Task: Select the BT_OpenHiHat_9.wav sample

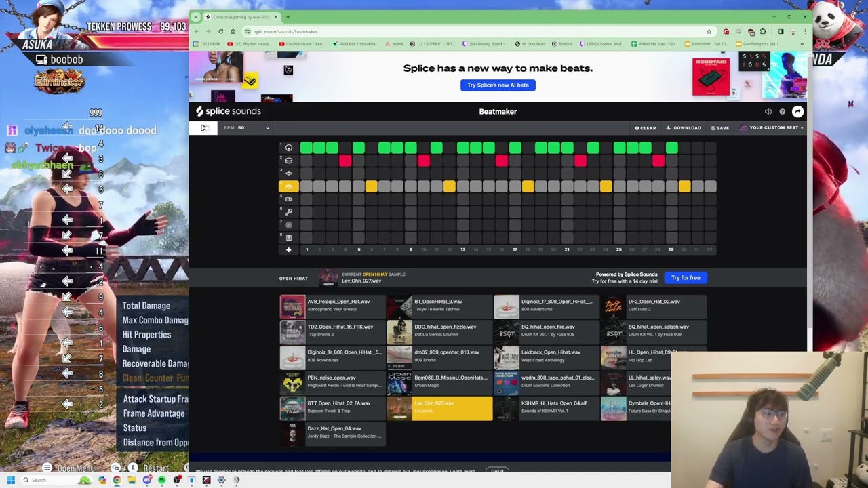Action: pyautogui.click(x=439, y=306)
